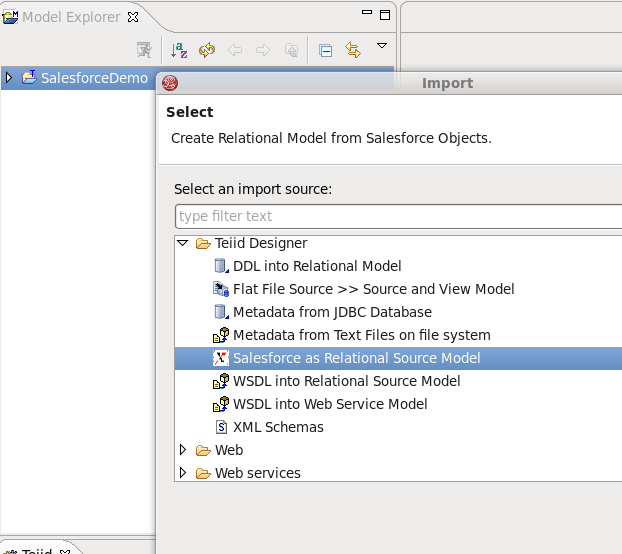Viewport: 622px width, 554px height.
Task: Click the Metadata from JDBC Database icon
Action: point(221,312)
